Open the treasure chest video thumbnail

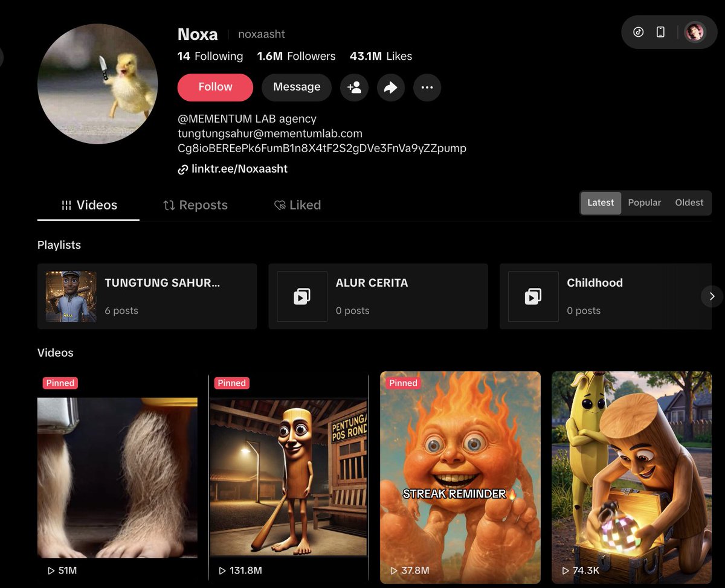(632, 477)
